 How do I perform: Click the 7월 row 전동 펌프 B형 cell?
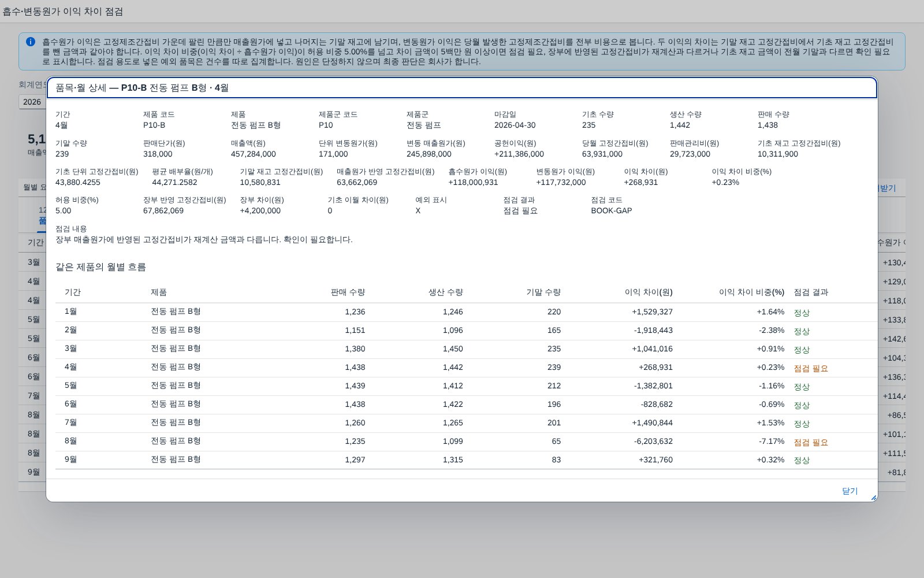(x=176, y=423)
